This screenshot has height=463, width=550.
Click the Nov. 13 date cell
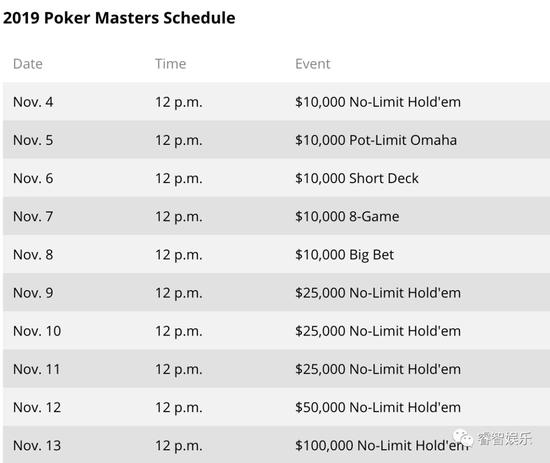click(37, 446)
